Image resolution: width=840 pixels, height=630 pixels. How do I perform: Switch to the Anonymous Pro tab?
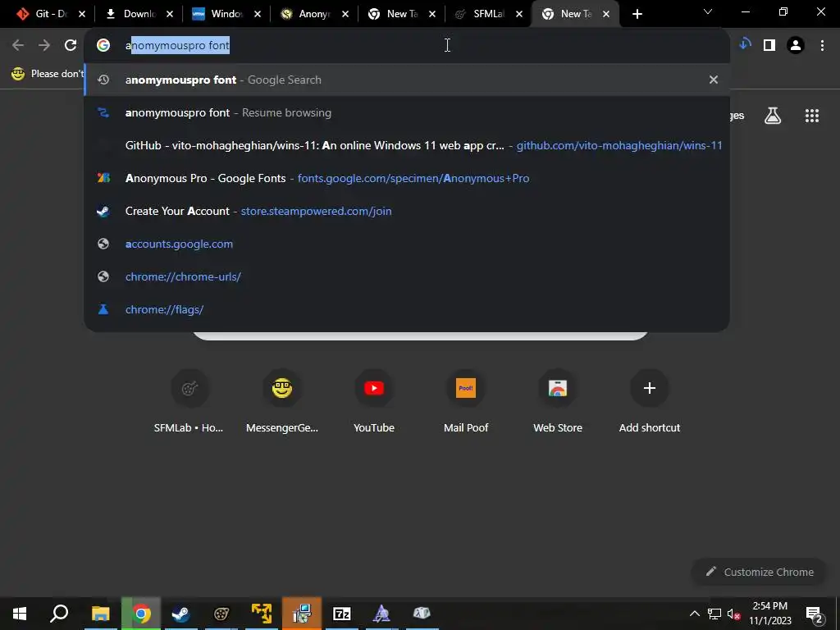tap(314, 14)
